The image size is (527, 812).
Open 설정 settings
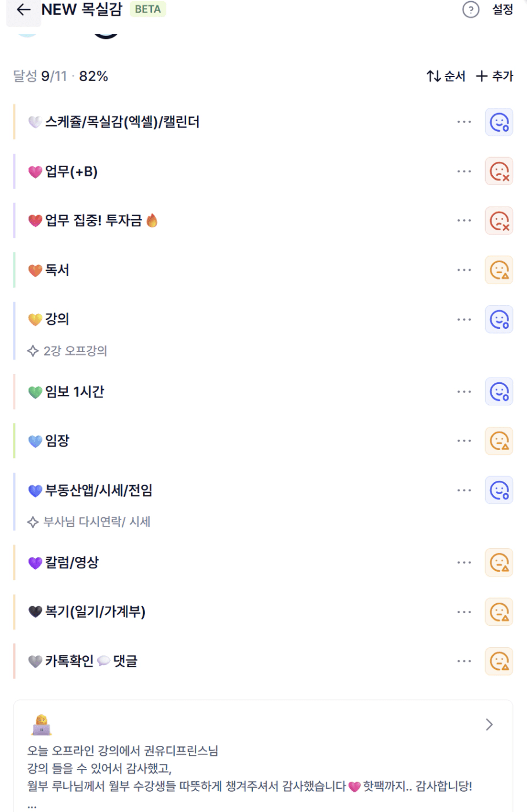click(503, 10)
